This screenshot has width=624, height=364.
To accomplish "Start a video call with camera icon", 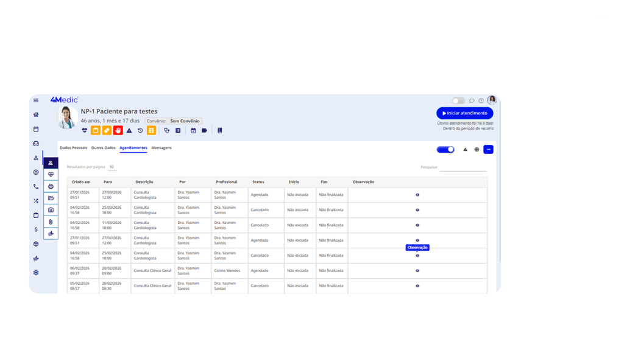I will click(x=205, y=130).
